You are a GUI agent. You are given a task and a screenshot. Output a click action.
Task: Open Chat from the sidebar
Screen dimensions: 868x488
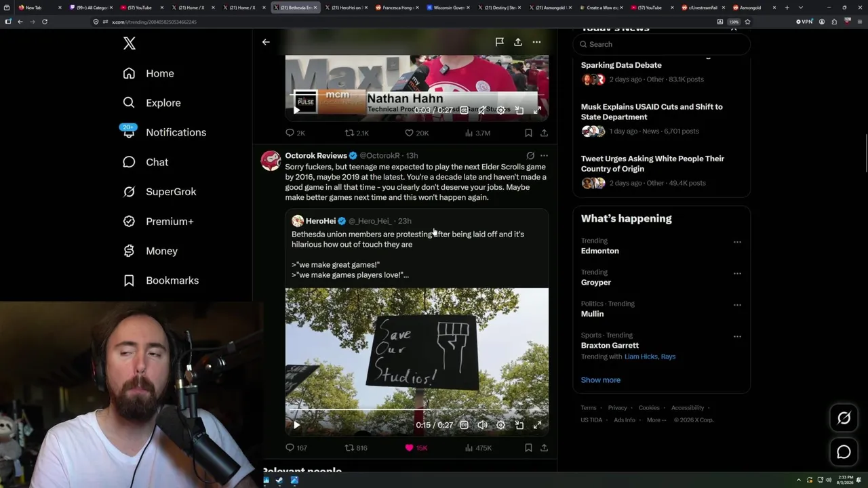[x=145, y=162]
